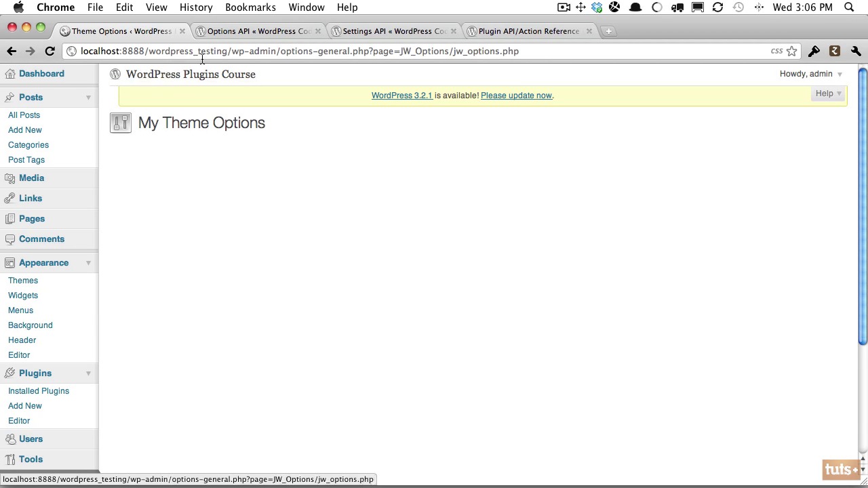Click the Tools sidebar icon

(9, 459)
